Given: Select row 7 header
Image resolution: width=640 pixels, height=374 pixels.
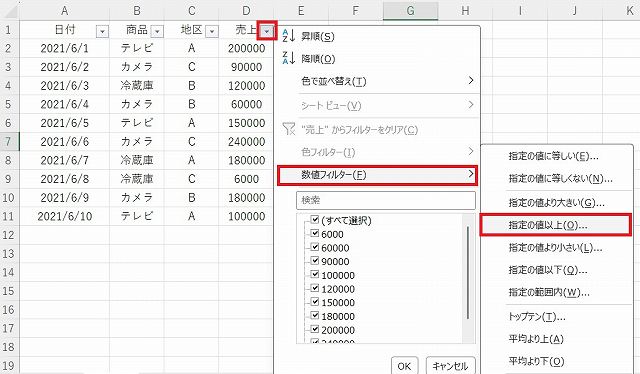Looking at the screenshot, I should coord(9,141).
